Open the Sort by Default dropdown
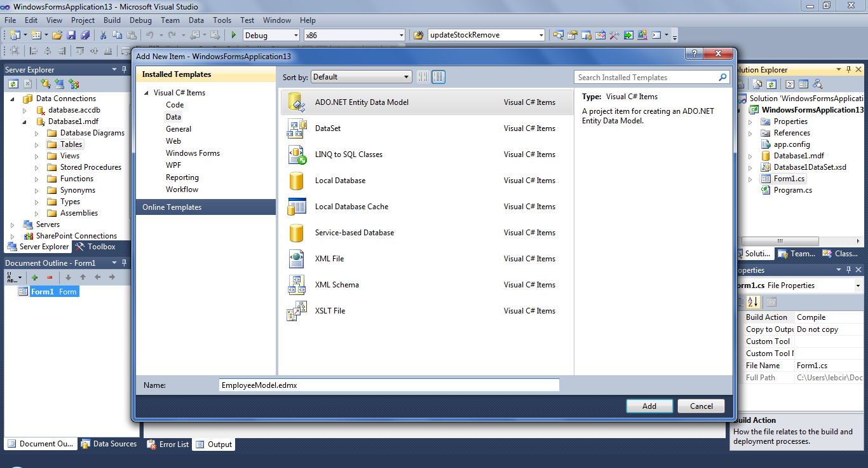868x468 pixels. coord(361,76)
